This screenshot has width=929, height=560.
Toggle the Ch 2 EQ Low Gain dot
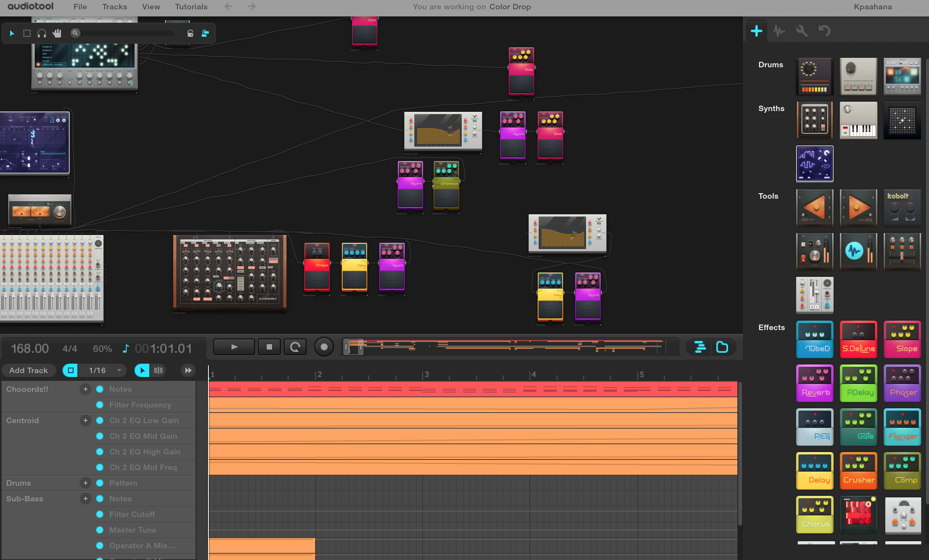coord(100,420)
